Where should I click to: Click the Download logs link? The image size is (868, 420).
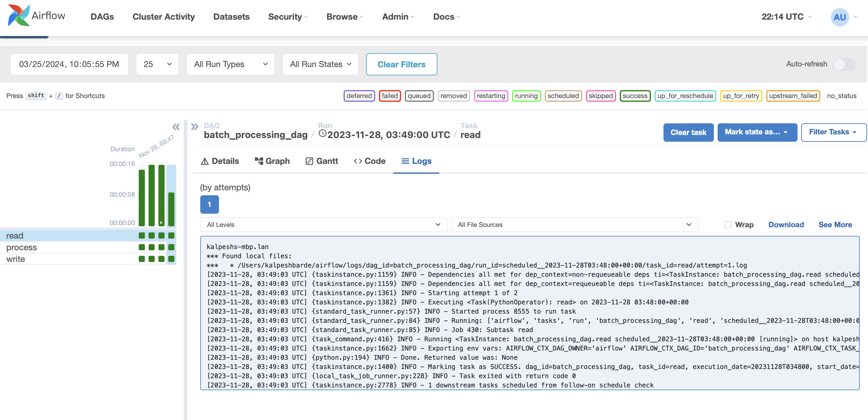pos(786,225)
